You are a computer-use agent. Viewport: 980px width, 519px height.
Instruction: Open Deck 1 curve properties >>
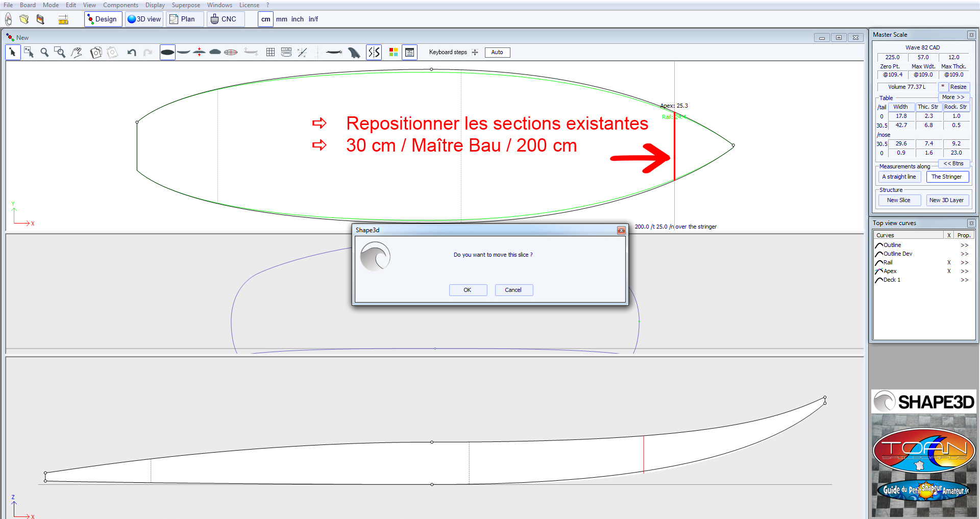964,280
